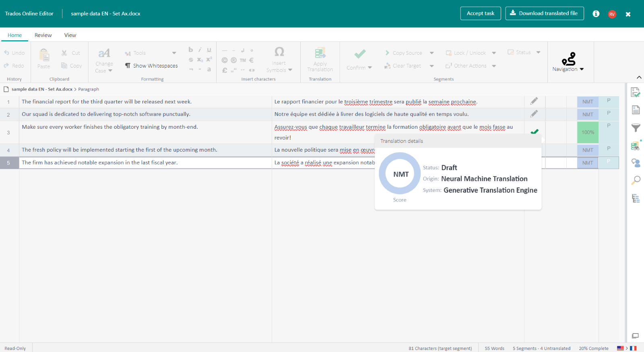The height and width of the screenshot is (352, 644).
Task: Insert the guillemet quotation marks
Action: [252, 70]
